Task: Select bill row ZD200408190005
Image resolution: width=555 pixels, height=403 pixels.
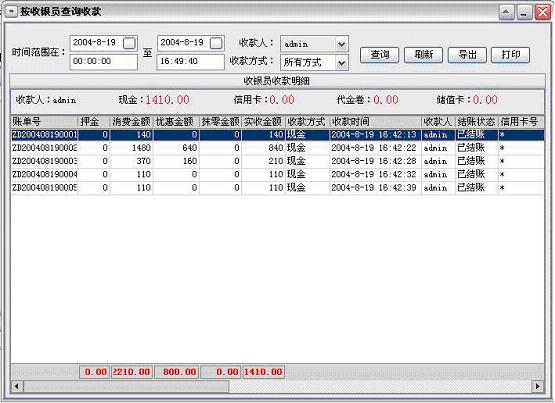Action: point(278,188)
